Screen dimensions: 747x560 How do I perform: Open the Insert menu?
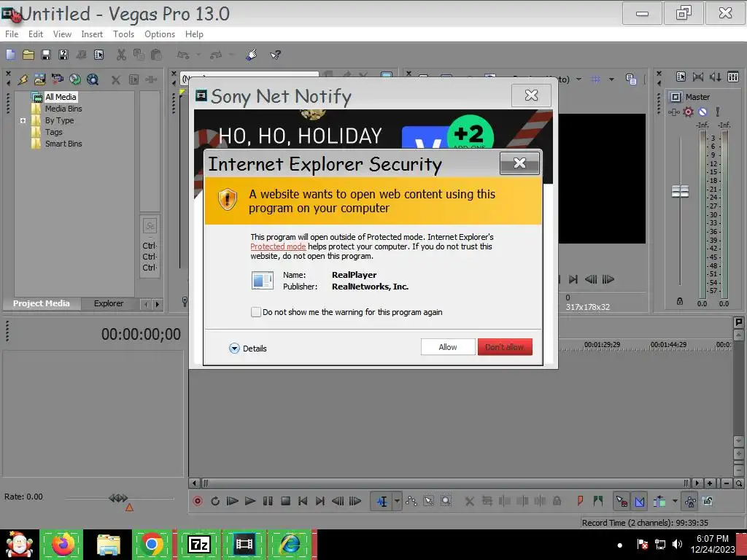click(x=91, y=34)
